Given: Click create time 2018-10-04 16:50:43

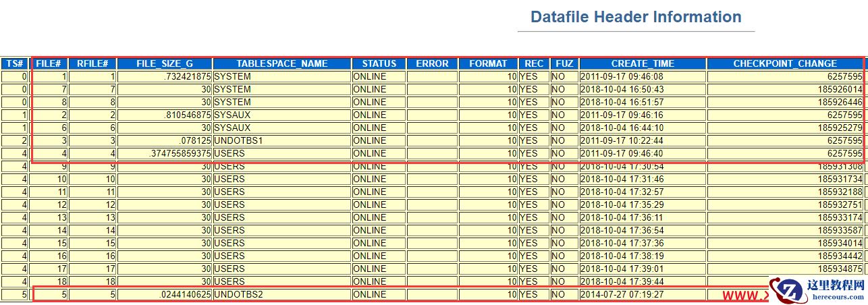Looking at the screenshot, I should coord(622,89).
